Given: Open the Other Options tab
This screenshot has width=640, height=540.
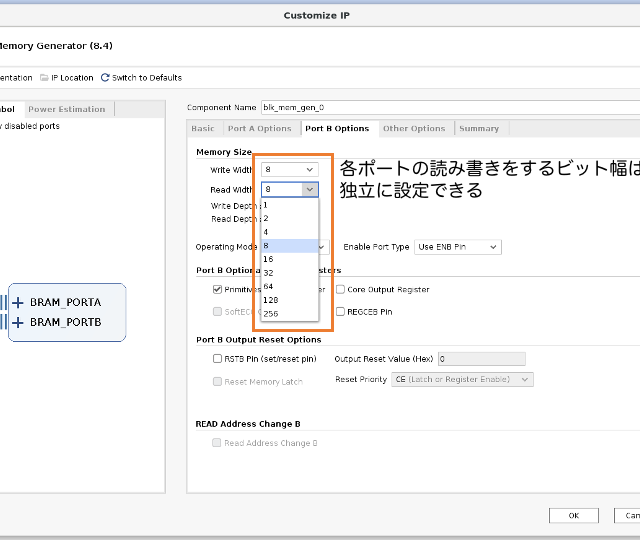Looking at the screenshot, I should tap(413, 129).
